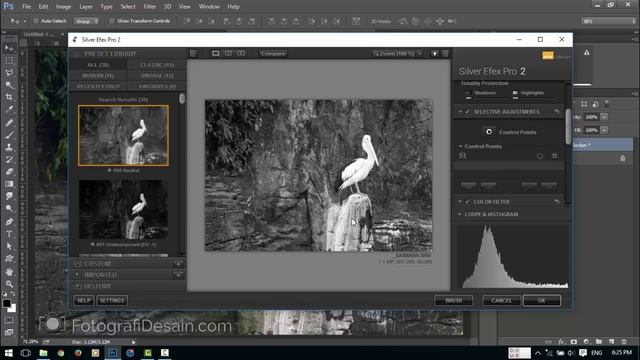
Task: Select the Crop tool
Action: click(9, 97)
